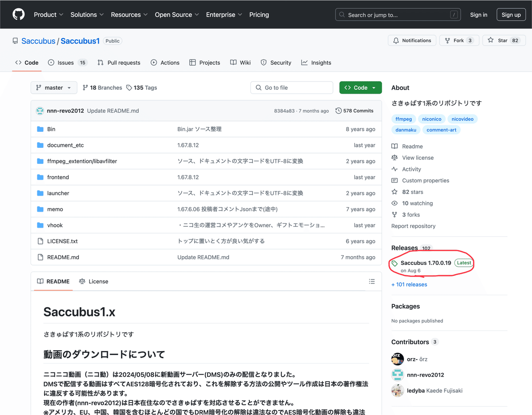Expand the Open Source menu
Viewport: 532px width, 415px height.
click(x=177, y=15)
